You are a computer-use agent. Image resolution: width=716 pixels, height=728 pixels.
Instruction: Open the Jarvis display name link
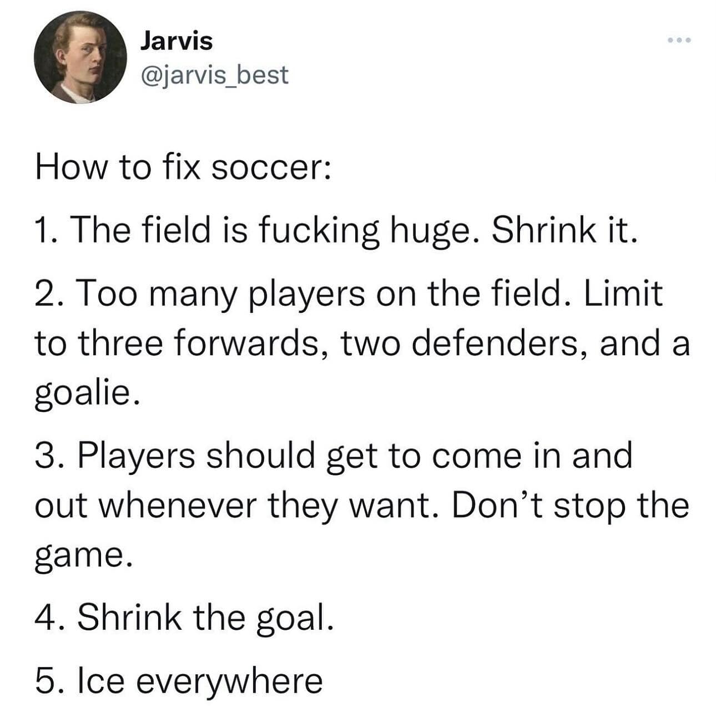tap(176, 41)
